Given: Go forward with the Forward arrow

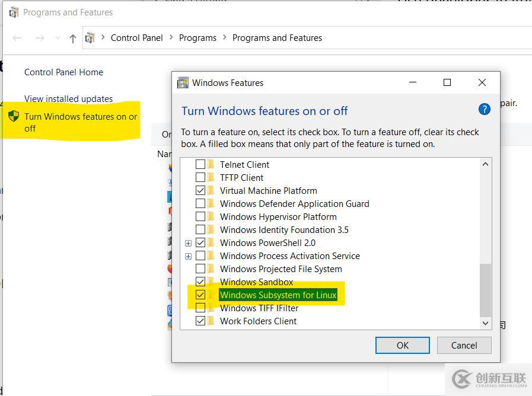Looking at the screenshot, I should [x=40, y=38].
